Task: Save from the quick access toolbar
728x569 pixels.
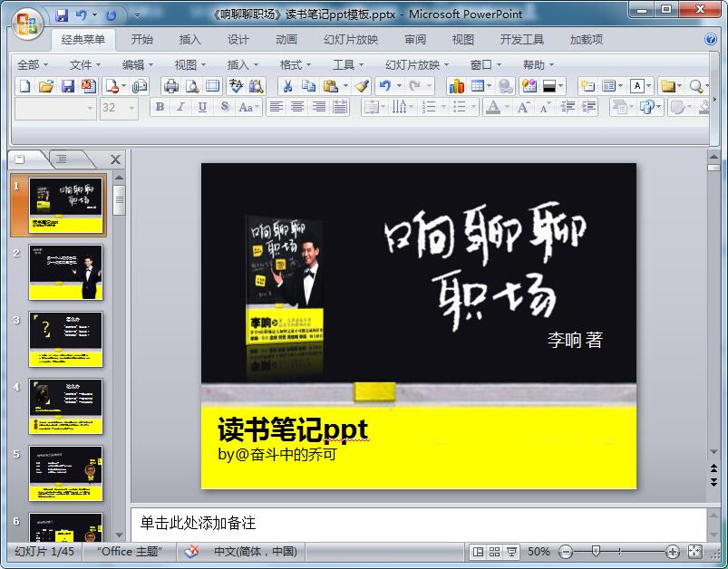Action: (62, 15)
